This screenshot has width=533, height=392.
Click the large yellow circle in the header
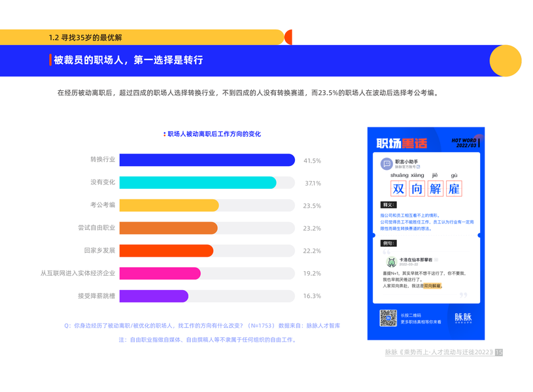506,61
